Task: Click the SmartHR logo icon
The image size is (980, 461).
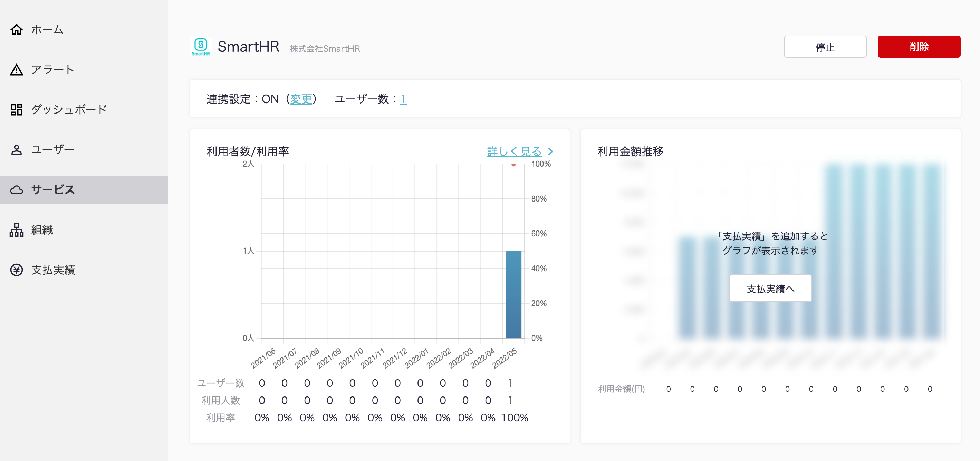Action: 201,47
